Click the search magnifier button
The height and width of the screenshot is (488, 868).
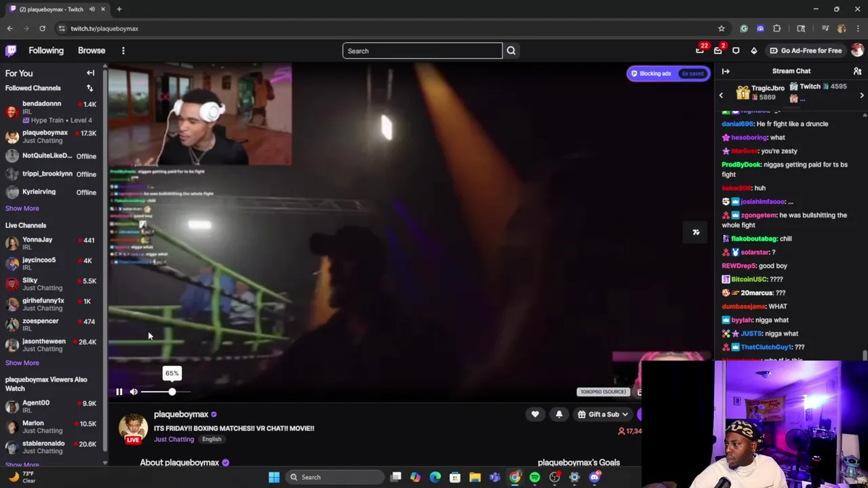point(511,51)
